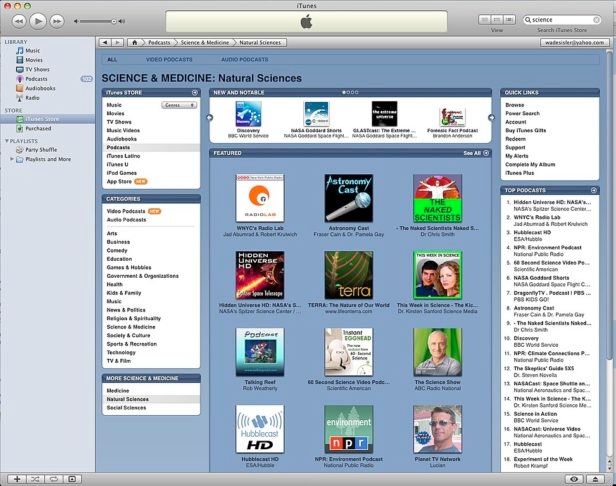This screenshot has height=486, width=616.
Task: Open Science & Medicine breadcrumb
Action: click(x=205, y=42)
